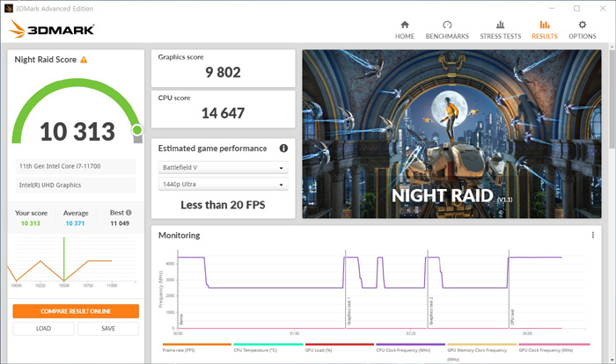Click the Graphics score value 9 802

[223, 72]
